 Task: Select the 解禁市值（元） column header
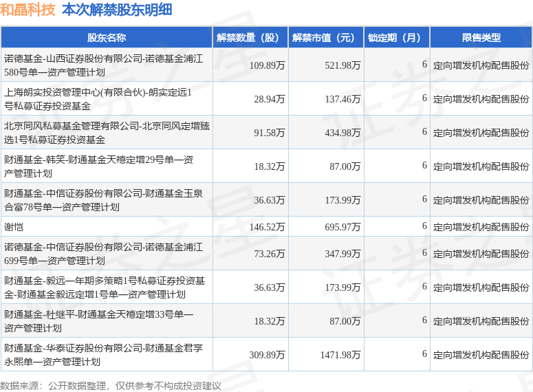coord(326,37)
